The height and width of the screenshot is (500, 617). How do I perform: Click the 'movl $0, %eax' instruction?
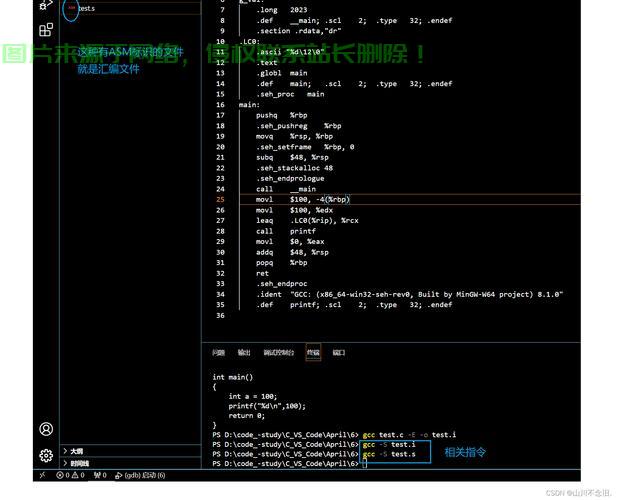[290, 242]
